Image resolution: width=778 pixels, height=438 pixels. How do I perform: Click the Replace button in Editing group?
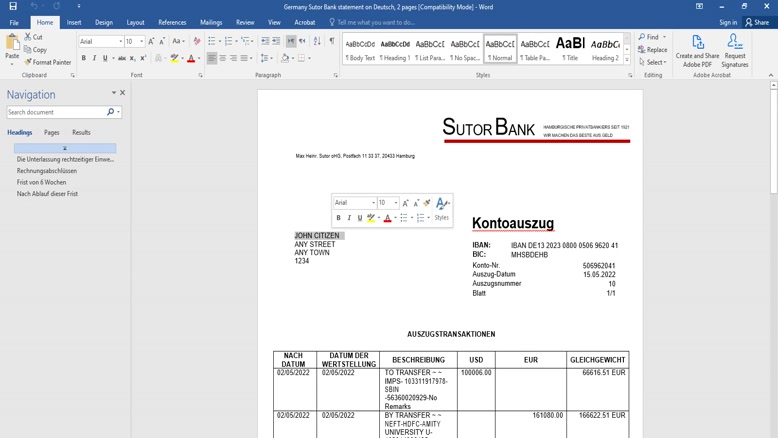tap(652, 49)
